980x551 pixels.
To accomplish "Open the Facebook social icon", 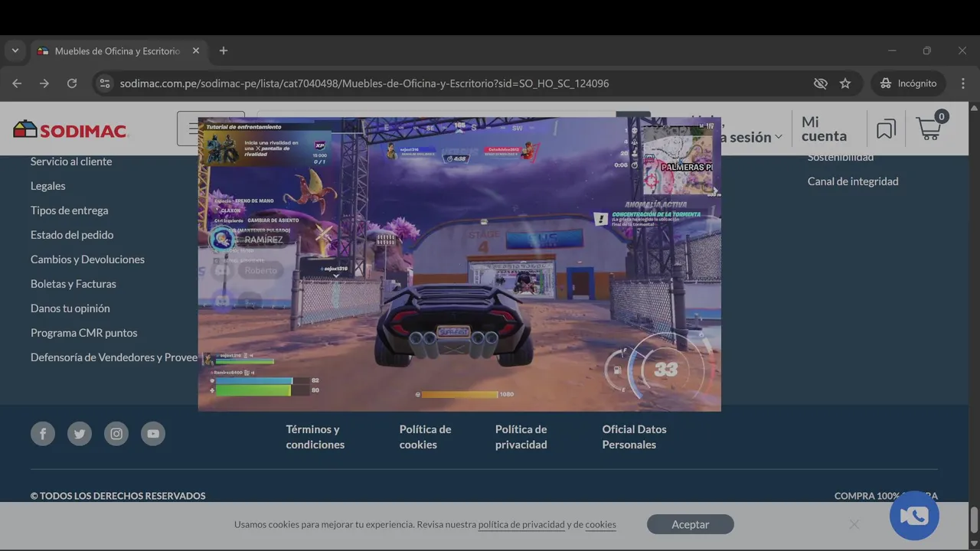I will point(43,434).
